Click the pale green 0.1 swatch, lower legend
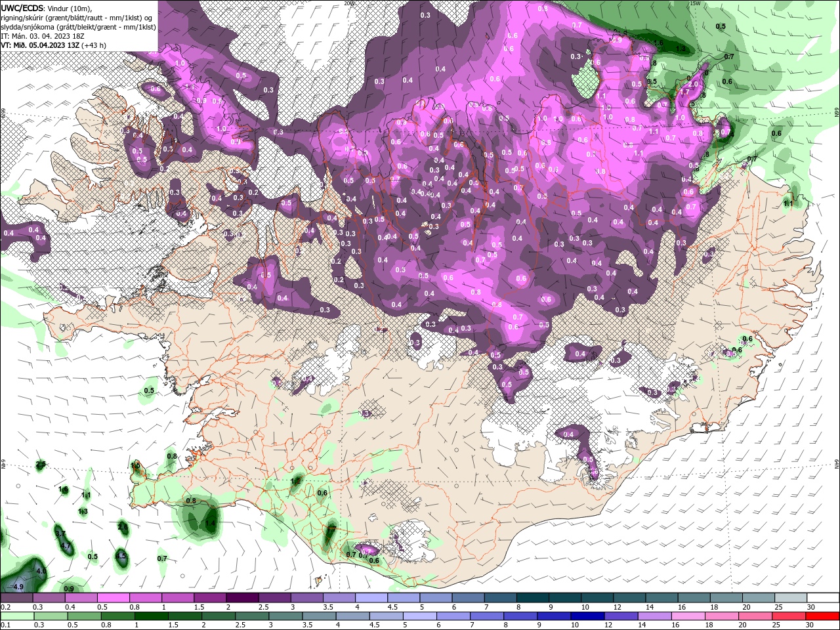The width and height of the screenshot is (840, 630). (17, 616)
